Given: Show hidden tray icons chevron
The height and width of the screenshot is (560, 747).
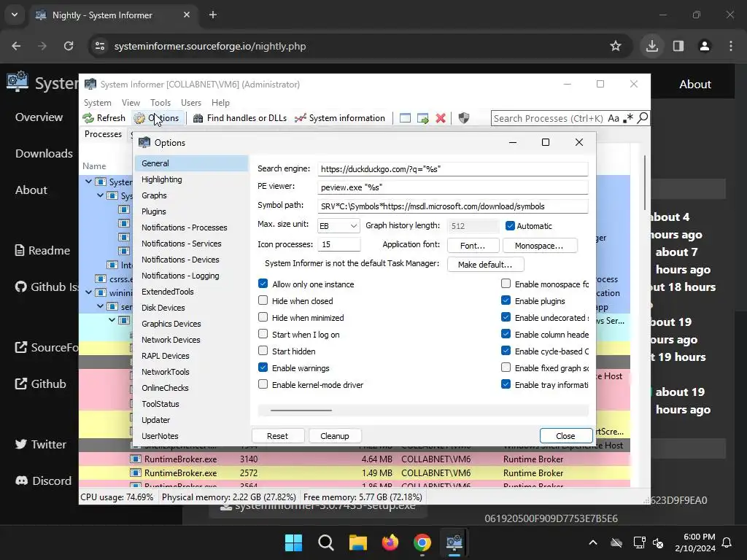Looking at the screenshot, I should 593,542.
